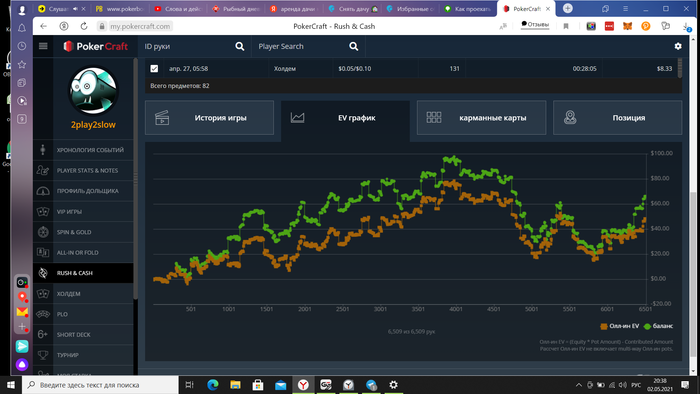This screenshot has width=700, height=394.
Task: Go to VIP игры section
Action: tap(83, 212)
